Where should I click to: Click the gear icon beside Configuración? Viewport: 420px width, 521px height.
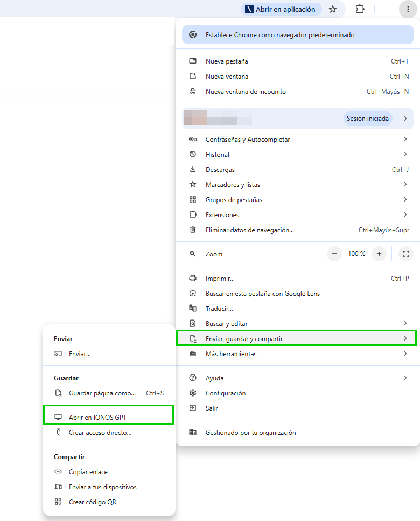193,393
